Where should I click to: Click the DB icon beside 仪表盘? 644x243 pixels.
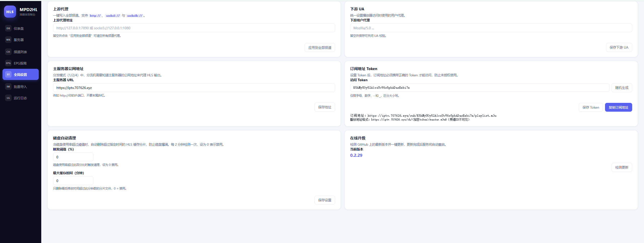coord(8,28)
